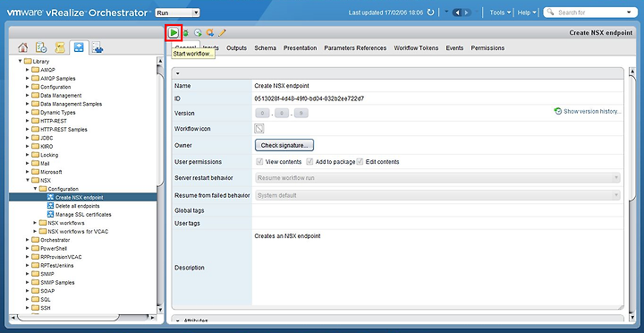Screen dimensions: 644x333
Task: Click the back navigation arrow in header
Action: [457, 13]
